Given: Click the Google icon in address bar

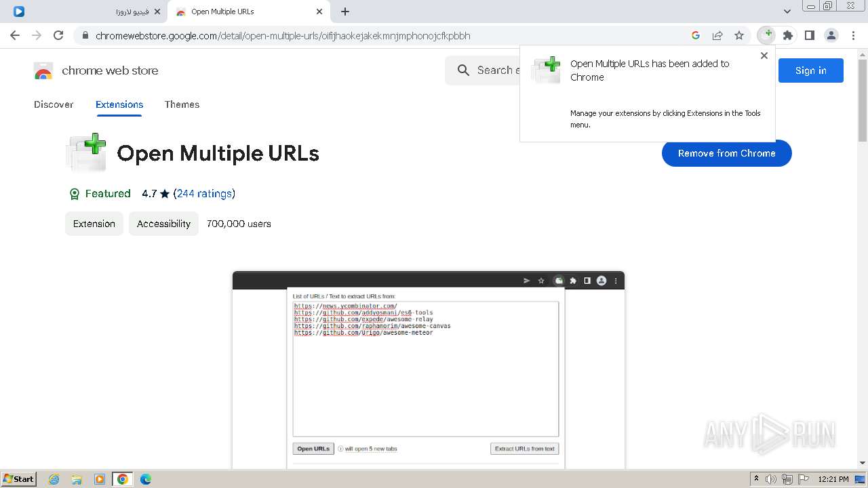Looking at the screenshot, I should pyautogui.click(x=696, y=35).
